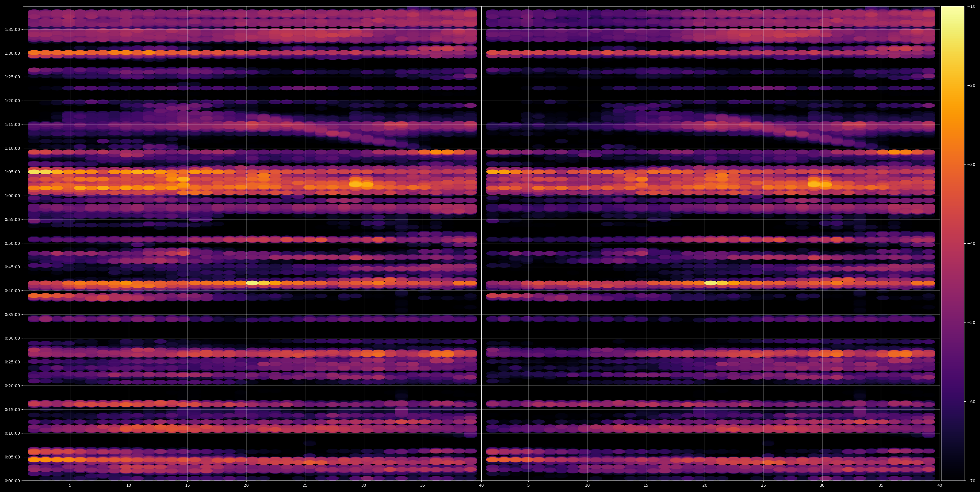Click the 1:15:00 time axis label
The height and width of the screenshot is (492, 980).
(x=13, y=124)
